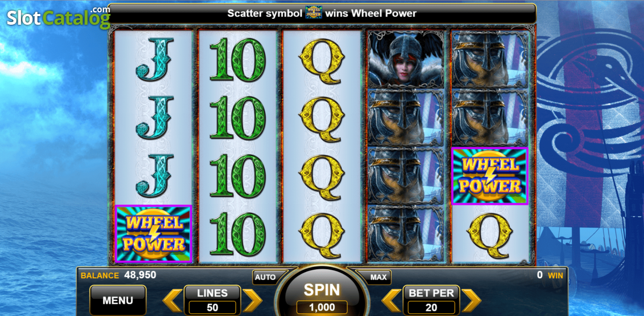Select the Valkyrie woman symbol on reel four
The width and height of the screenshot is (644, 316).
pos(406,59)
